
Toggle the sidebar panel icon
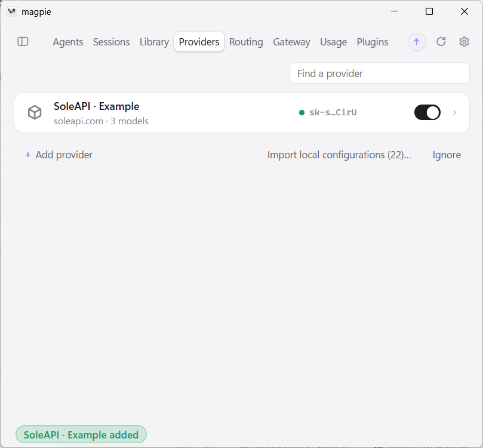[x=23, y=42]
